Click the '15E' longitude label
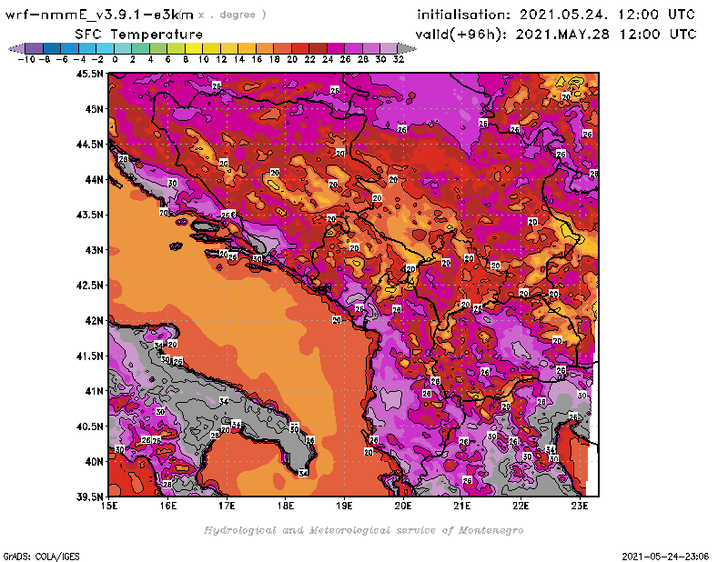728x562 pixels. click(109, 506)
